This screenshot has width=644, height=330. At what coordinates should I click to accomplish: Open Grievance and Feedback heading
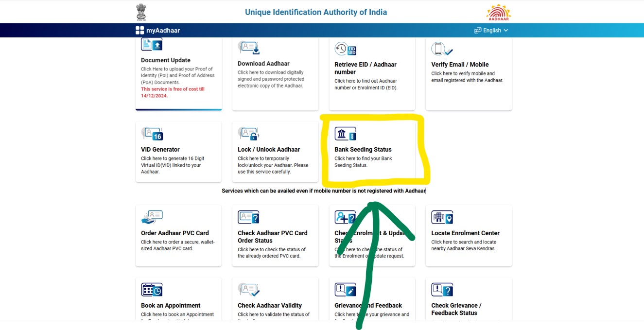pyautogui.click(x=368, y=306)
